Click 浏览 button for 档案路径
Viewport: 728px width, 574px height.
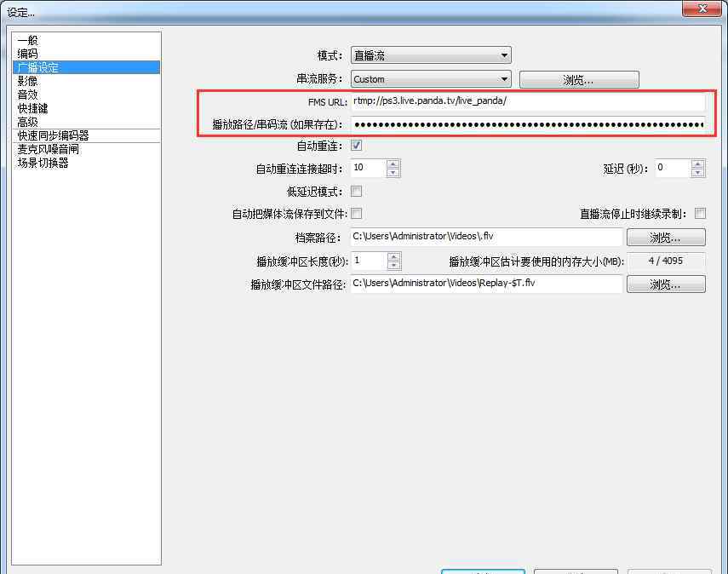665,238
